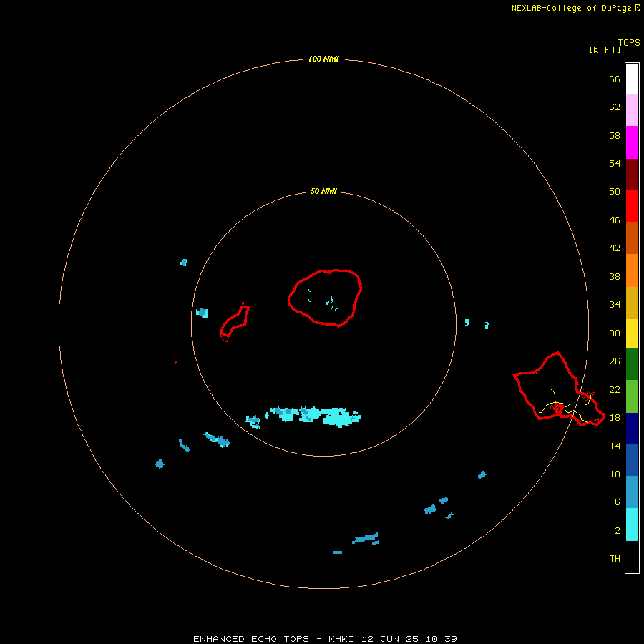Viewport: 644px width, 644px height.
Task: Select the bright orange 38 legend swatch
Action: click(x=632, y=270)
